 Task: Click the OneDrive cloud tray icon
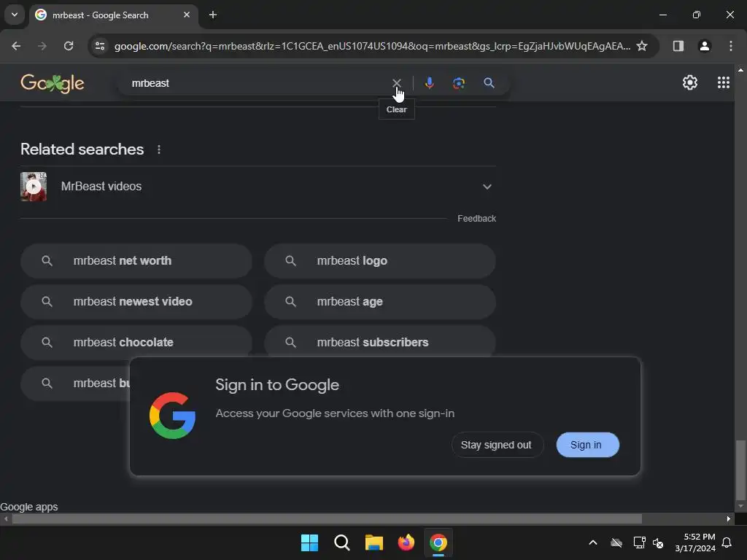[616, 542]
